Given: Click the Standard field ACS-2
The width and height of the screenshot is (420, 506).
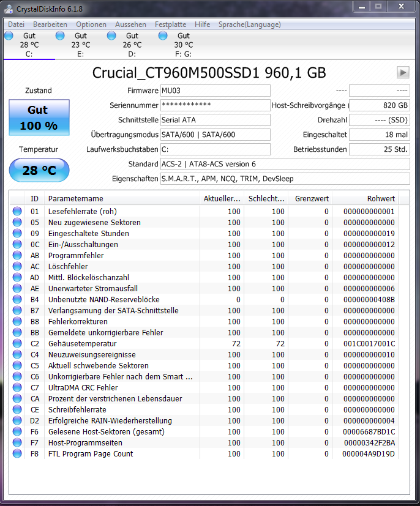Looking at the screenshot, I should [285, 164].
